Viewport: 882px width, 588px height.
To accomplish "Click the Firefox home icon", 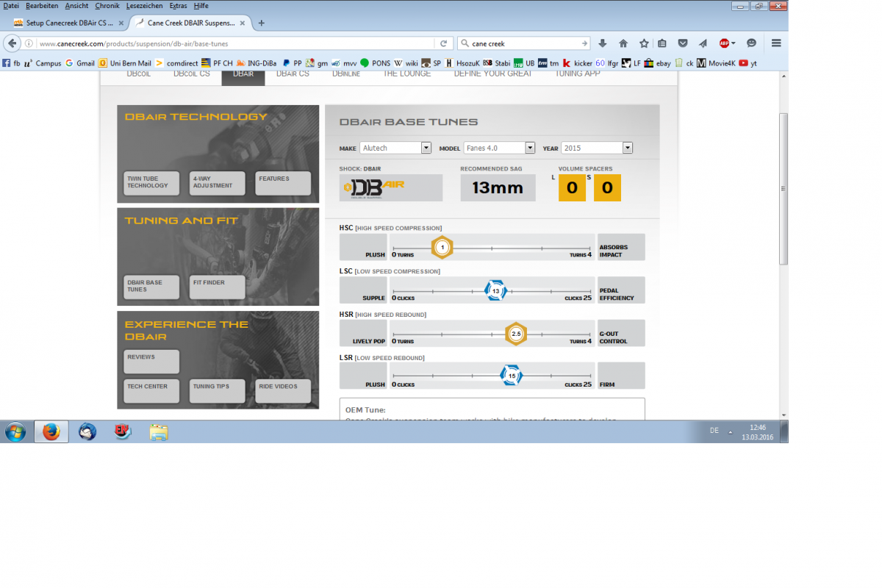I will (623, 43).
